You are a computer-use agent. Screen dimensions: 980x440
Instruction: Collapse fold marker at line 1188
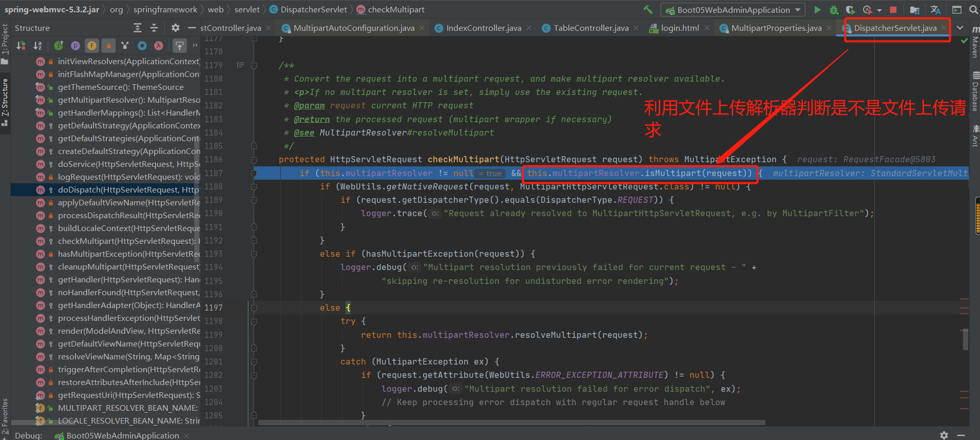(254, 186)
